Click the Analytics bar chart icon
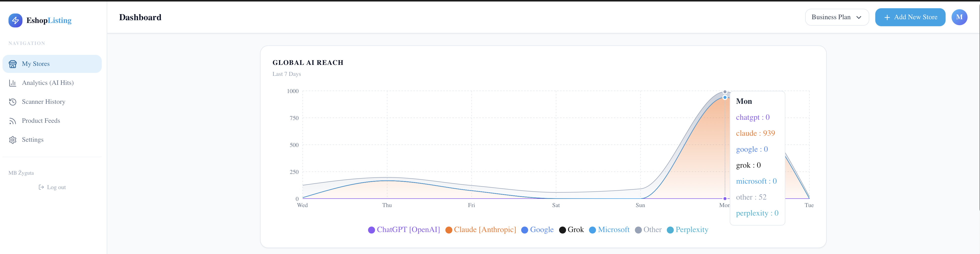Screen dimensions: 980x254 tap(12, 83)
